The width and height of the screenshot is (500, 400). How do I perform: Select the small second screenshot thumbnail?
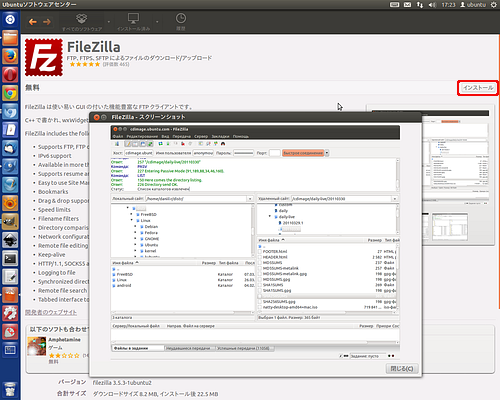click(x=450, y=227)
